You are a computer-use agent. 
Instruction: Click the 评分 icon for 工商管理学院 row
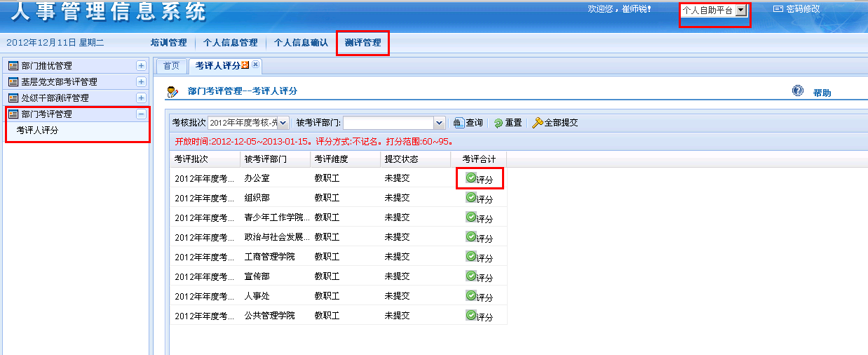coord(472,257)
